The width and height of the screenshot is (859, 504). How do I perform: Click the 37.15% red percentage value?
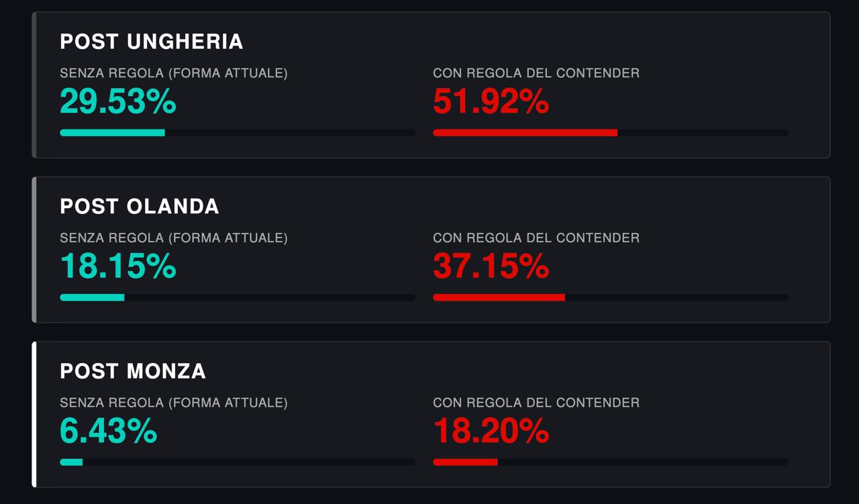pyautogui.click(x=491, y=266)
